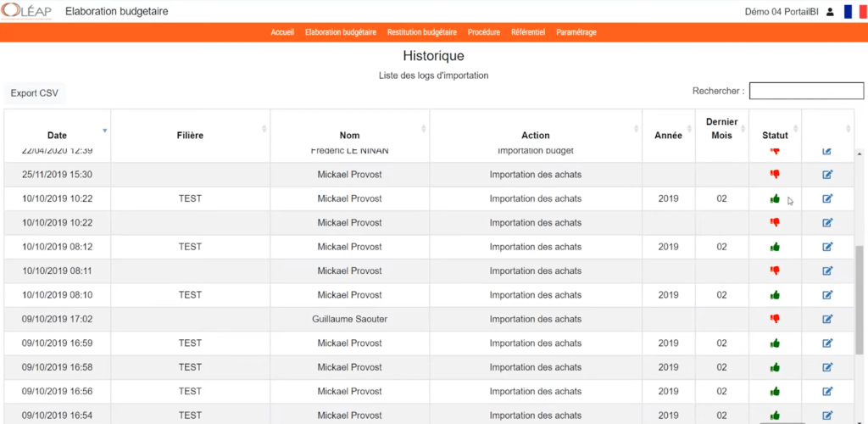Sort table by Filière column
This screenshot has height=424, width=868.
click(x=191, y=135)
